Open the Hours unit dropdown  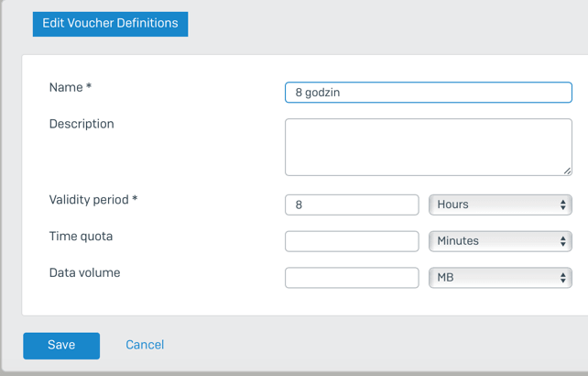click(500, 205)
